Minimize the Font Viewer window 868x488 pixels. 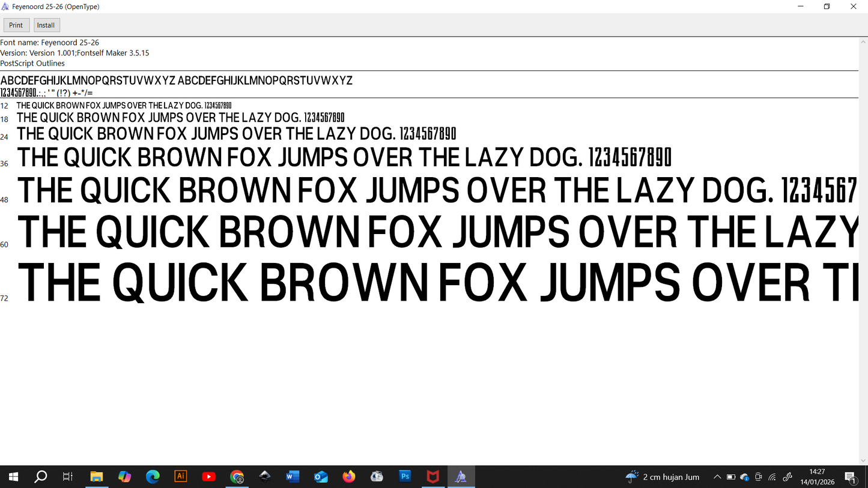point(800,7)
